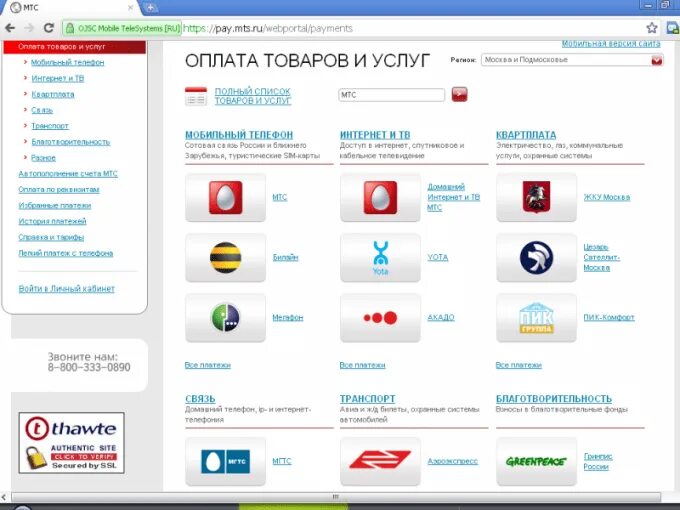
Task: Open the Регион dropdown arrow
Action: pyautogui.click(x=657, y=60)
